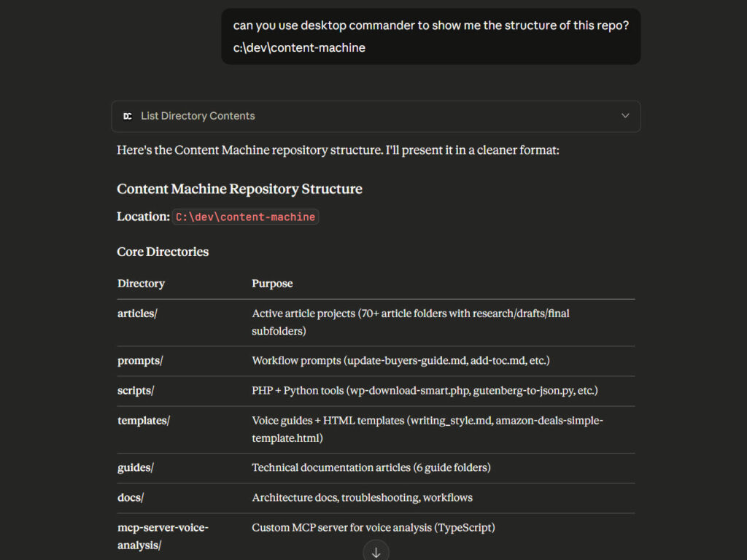Click the Purpose column header

tap(272, 284)
